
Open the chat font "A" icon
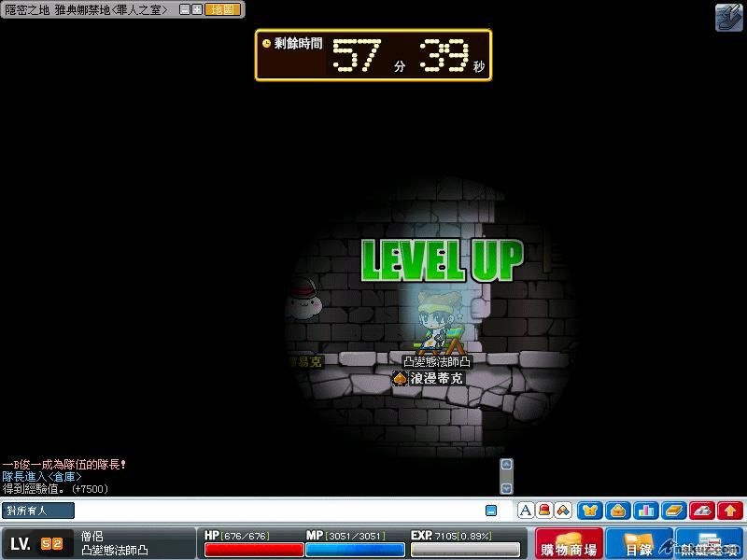[x=526, y=511]
